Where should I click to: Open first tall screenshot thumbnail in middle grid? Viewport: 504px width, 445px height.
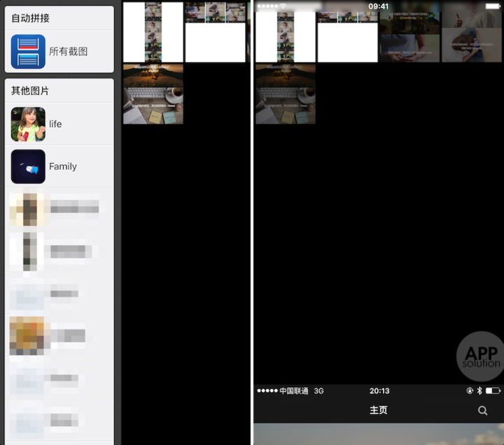coord(153,32)
